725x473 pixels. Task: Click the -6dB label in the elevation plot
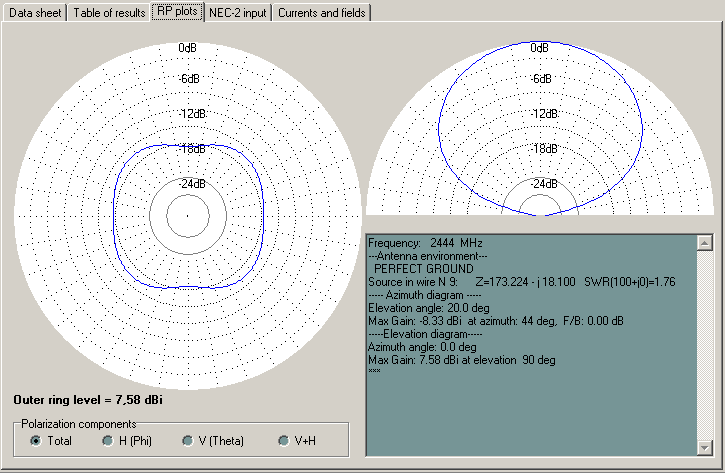540,79
